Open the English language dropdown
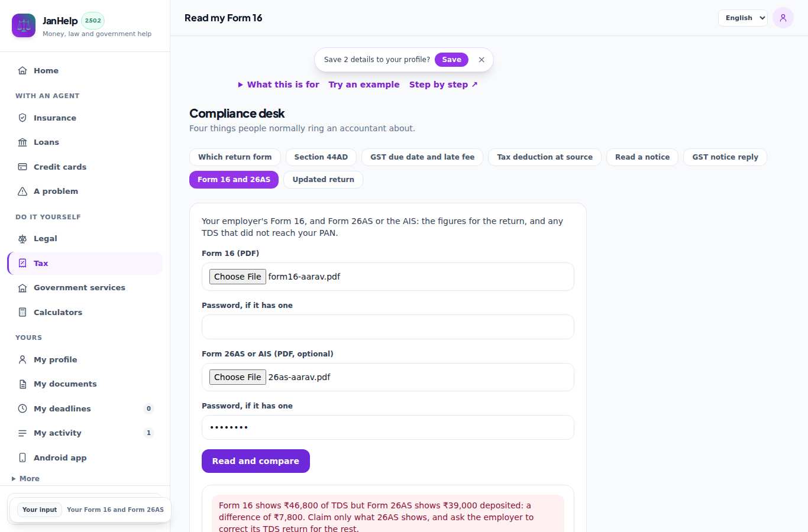This screenshot has width=808, height=532. (x=743, y=18)
